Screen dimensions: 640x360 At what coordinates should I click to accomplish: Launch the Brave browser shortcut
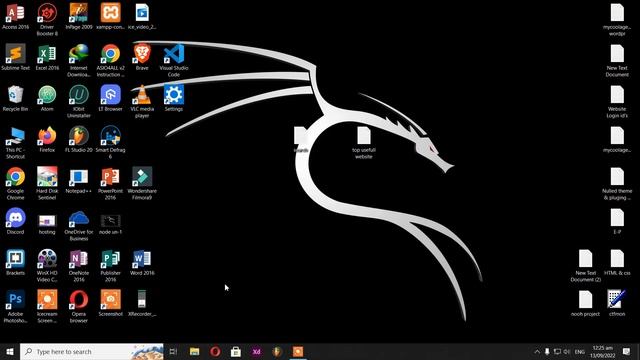point(142,57)
